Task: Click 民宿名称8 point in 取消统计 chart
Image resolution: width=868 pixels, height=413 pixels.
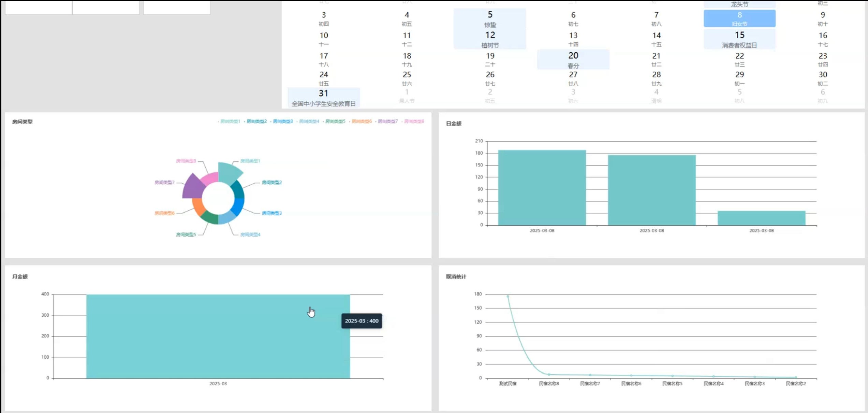Action: pos(549,374)
